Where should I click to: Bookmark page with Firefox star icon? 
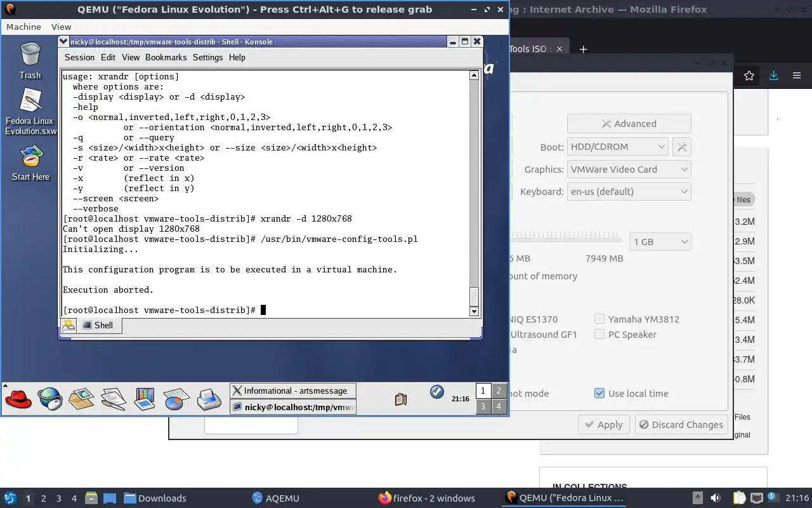(749, 76)
